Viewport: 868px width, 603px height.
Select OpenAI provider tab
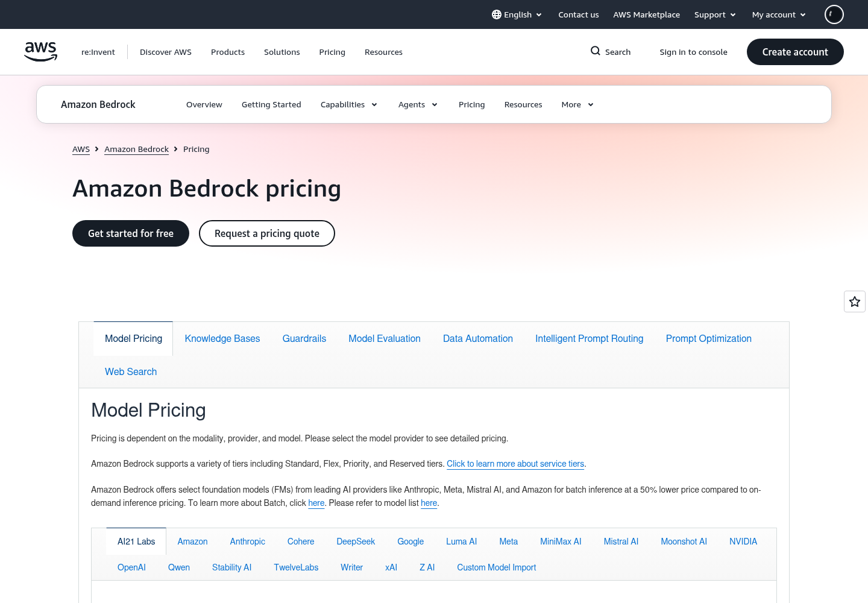point(131,567)
